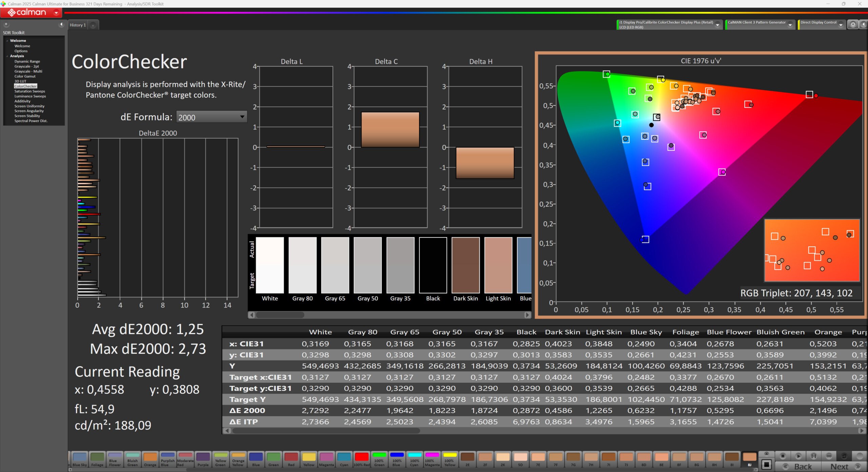The height and width of the screenshot is (472, 868).
Task: Switch to the History 1 tab
Action: 78,25
